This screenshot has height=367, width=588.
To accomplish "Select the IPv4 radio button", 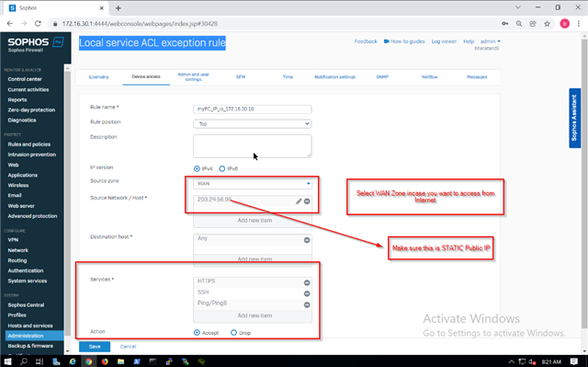I will point(197,169).
